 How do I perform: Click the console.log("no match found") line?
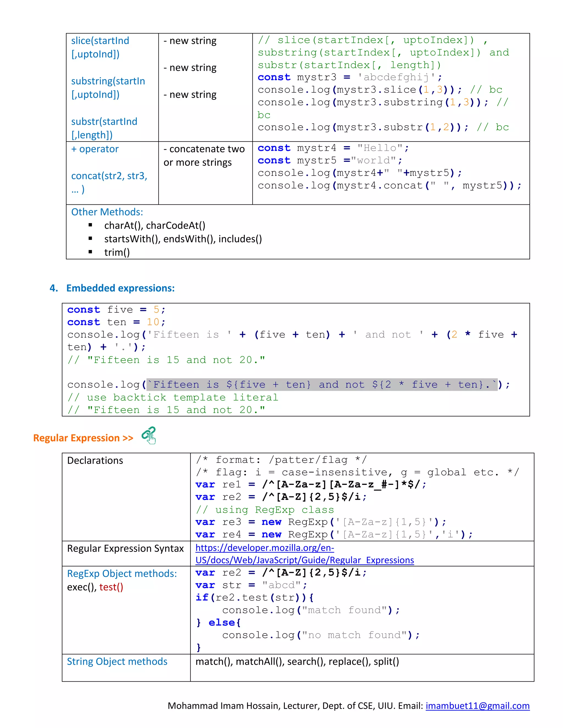point(321,635)
